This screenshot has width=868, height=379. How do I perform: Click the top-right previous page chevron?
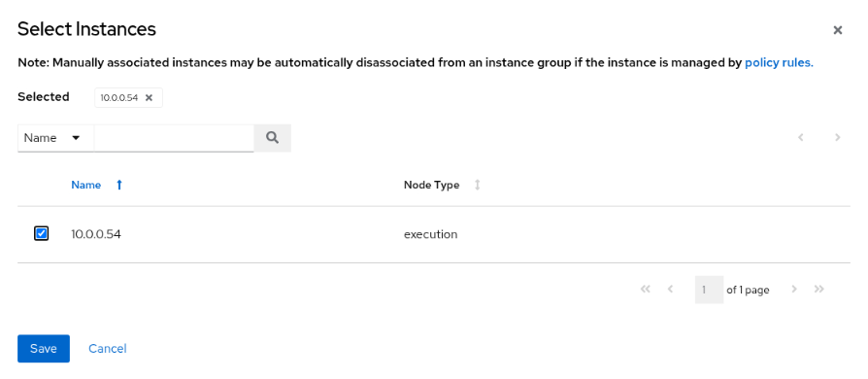point(800,137)
